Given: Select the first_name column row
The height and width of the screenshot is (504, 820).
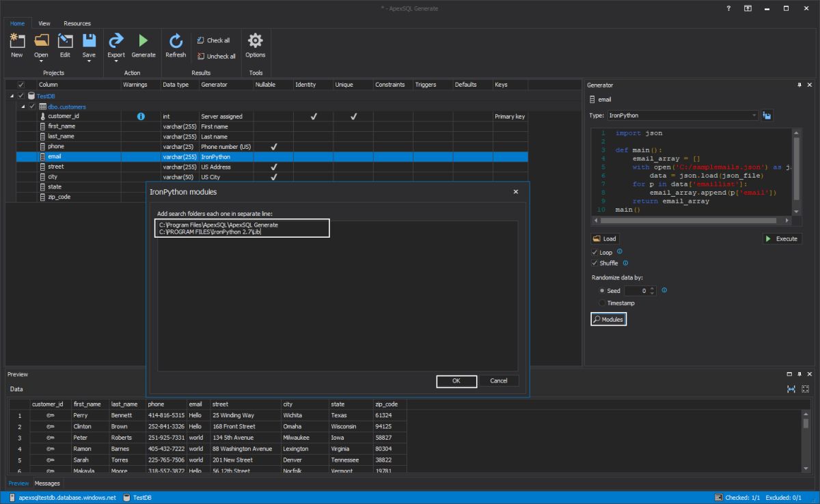Looking at the screenshot, I should (272, 126).
